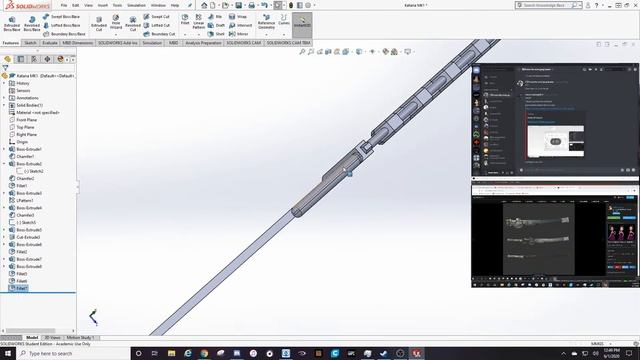Open Google Chrome from the taskbar

pyautogui.click(x=204, y=353)
